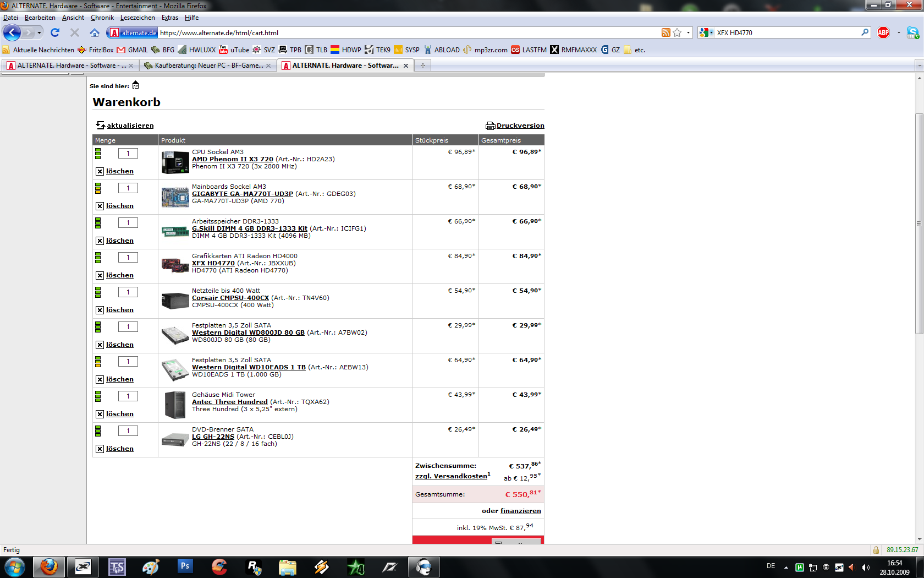
Task: Click the scrollbar down arrow
Action: point(919,539)
